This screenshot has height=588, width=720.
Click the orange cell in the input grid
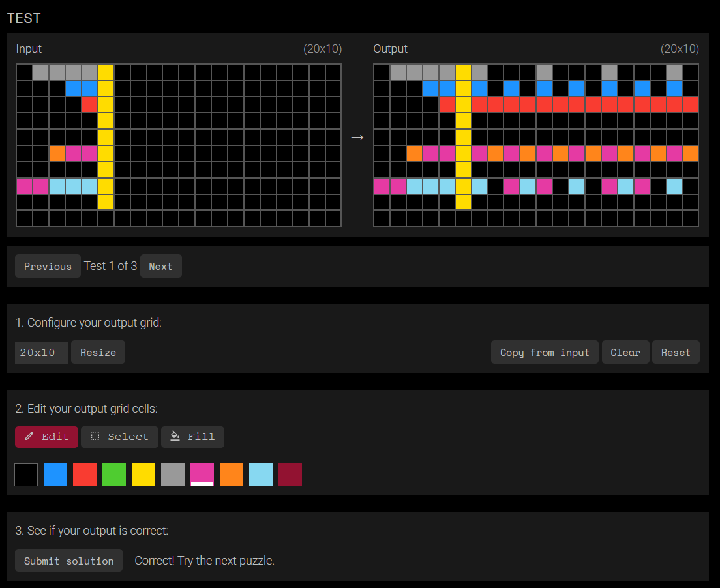point(57,153)
